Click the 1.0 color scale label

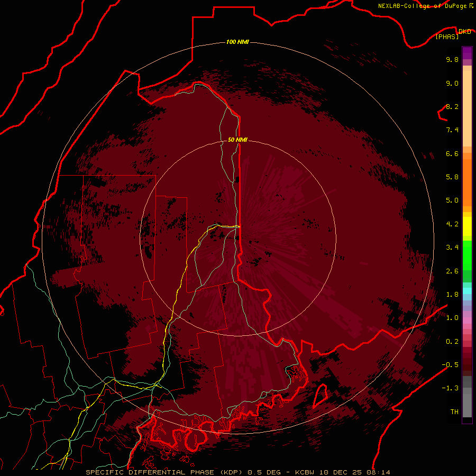click(x=452, y=318)
